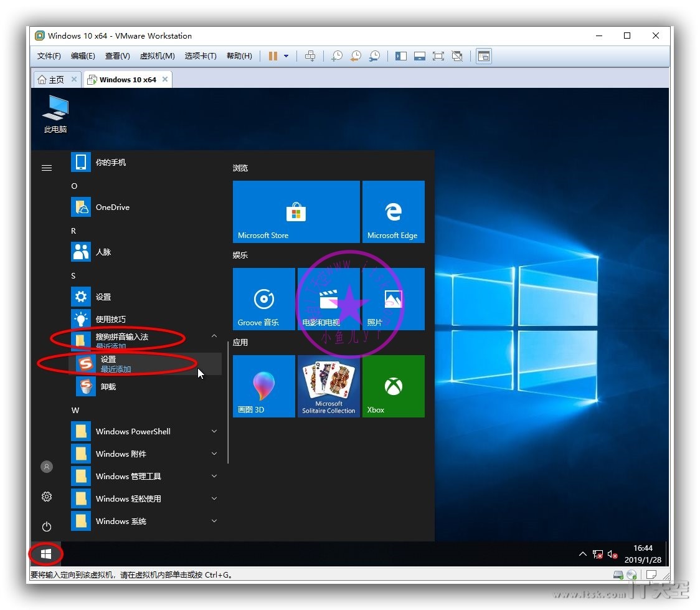
Task: Collapse the 搜狗拼音输入法 folder
Action: click(x=146, y=340)
